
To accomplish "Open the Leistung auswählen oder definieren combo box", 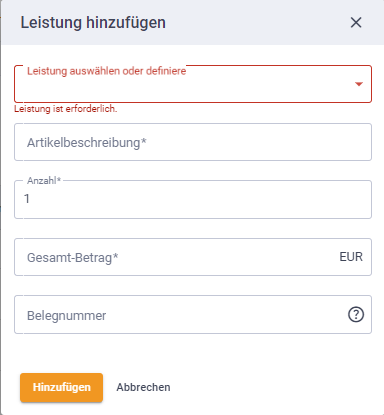I will click(193, 84).
